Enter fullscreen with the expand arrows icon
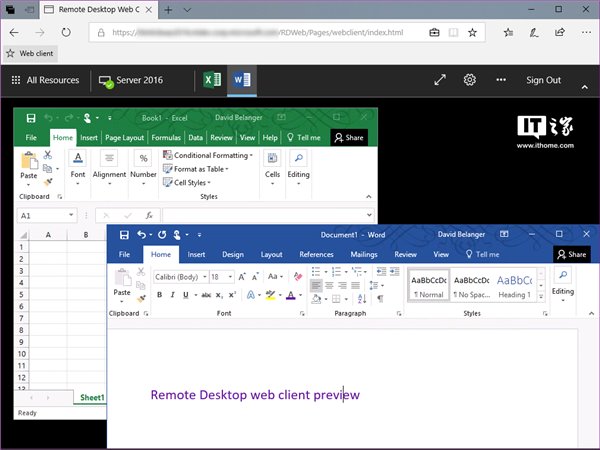600x450 pixels. click(x=439, y=80)
